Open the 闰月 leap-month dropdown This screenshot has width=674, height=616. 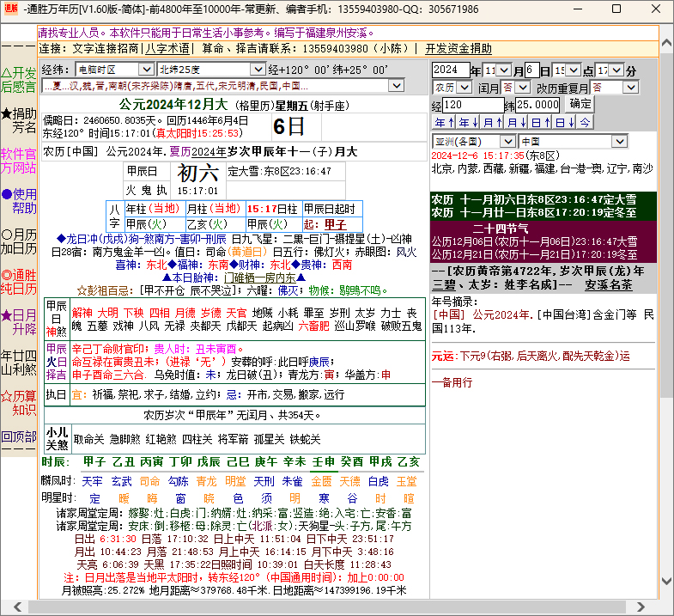point(523,88)
